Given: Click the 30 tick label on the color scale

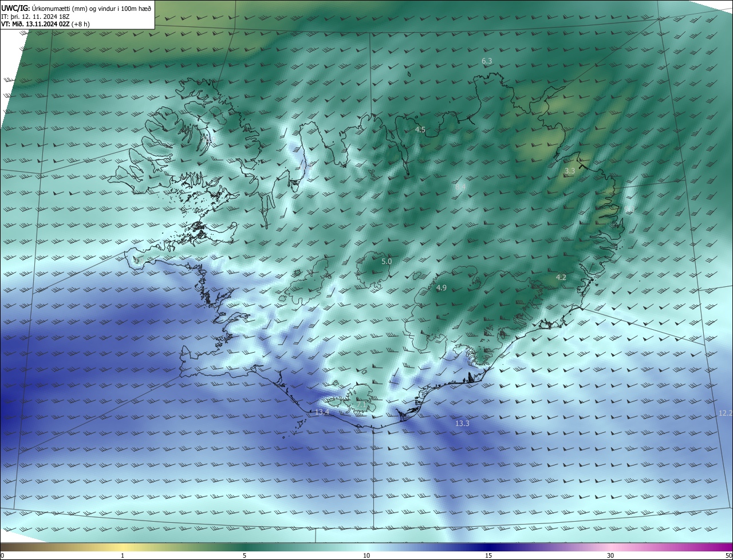Looking at the screenshot, I should [x=610, y=555].
